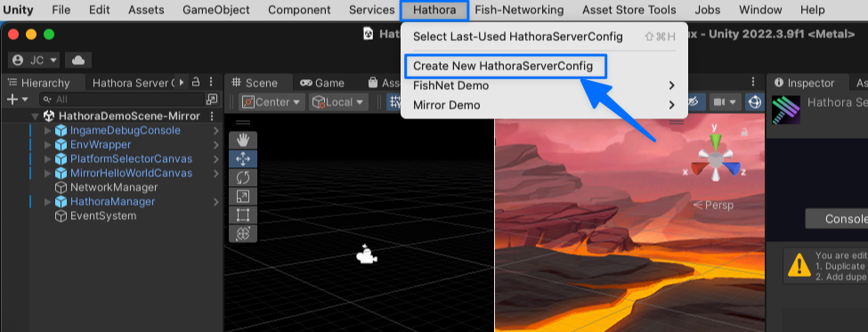Open the Center pivot dropdown
Image resolution: width=868 pixels, height=332 pixels.
(x=272, y=101)
